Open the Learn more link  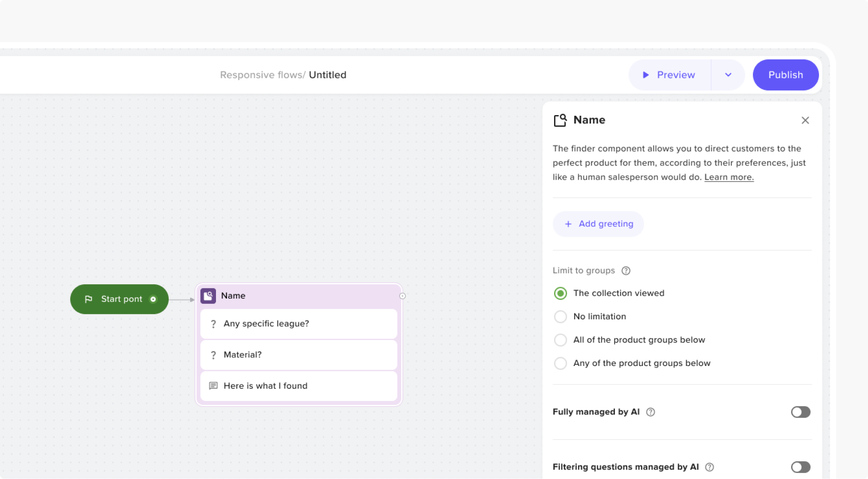[x=729, y=177]
